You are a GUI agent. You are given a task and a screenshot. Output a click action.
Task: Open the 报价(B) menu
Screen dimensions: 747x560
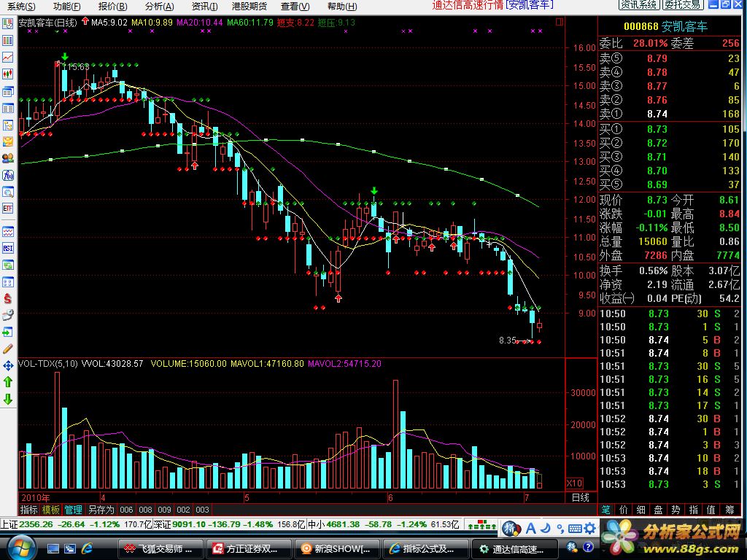[x=112, y=6]
